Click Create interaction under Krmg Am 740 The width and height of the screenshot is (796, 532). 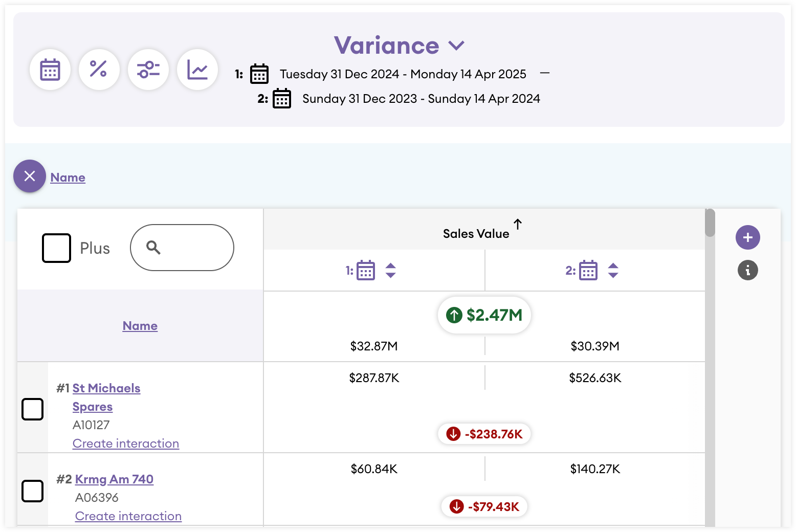[128, 516]
